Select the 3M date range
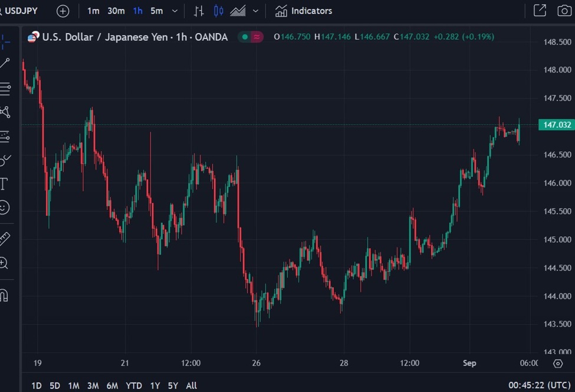This screenshot has width=575, height=392. tap(93, 386)
